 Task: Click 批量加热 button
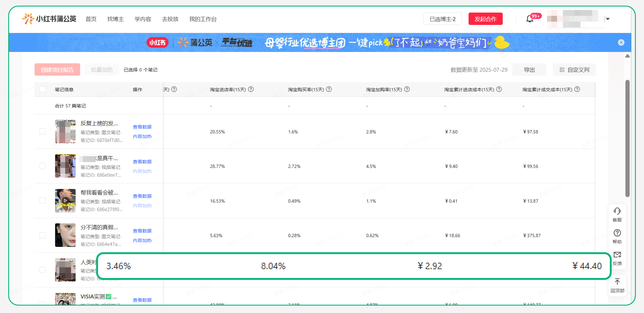click(x=102, y=70)
